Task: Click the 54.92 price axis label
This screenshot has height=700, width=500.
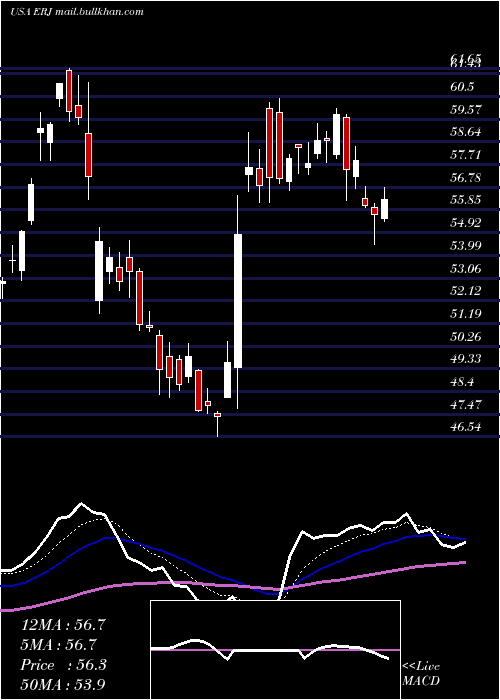Action: 466,223
